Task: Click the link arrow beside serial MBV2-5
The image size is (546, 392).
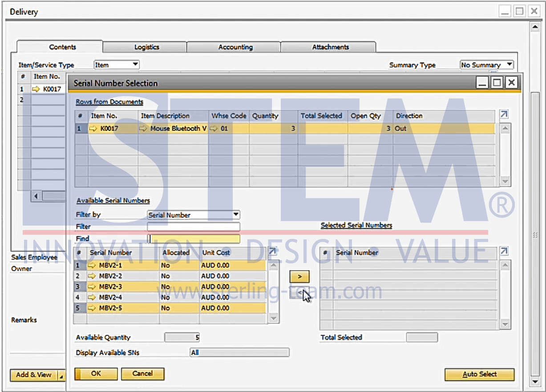Action: [92, 308]
